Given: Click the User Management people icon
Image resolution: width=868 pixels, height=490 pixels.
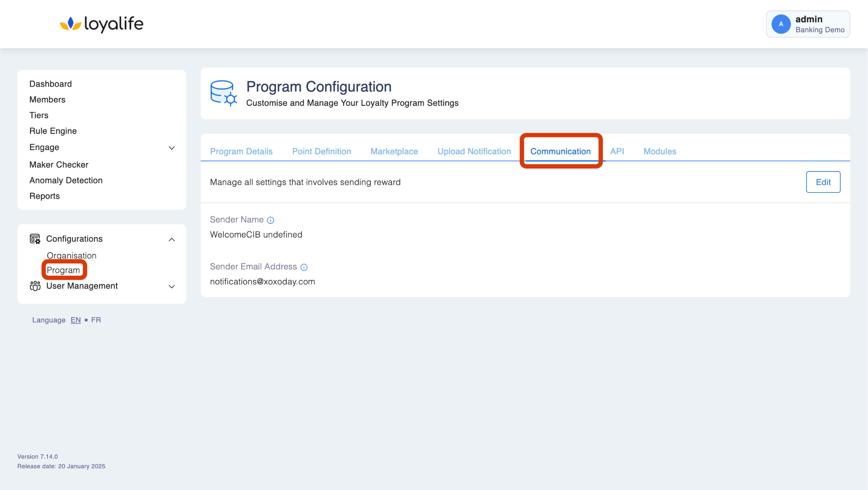Looking at the screenshot, I should tap(35, 286).
